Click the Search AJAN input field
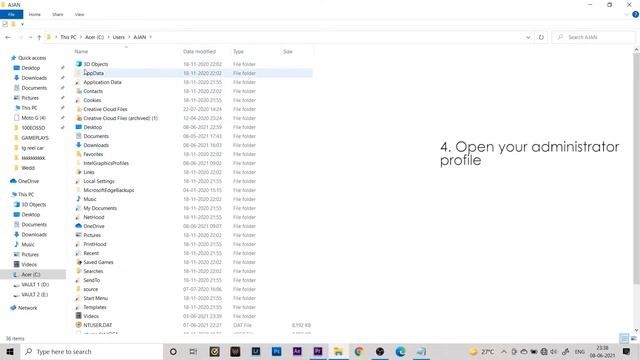 pyautogui.click(x=594, y=37)
